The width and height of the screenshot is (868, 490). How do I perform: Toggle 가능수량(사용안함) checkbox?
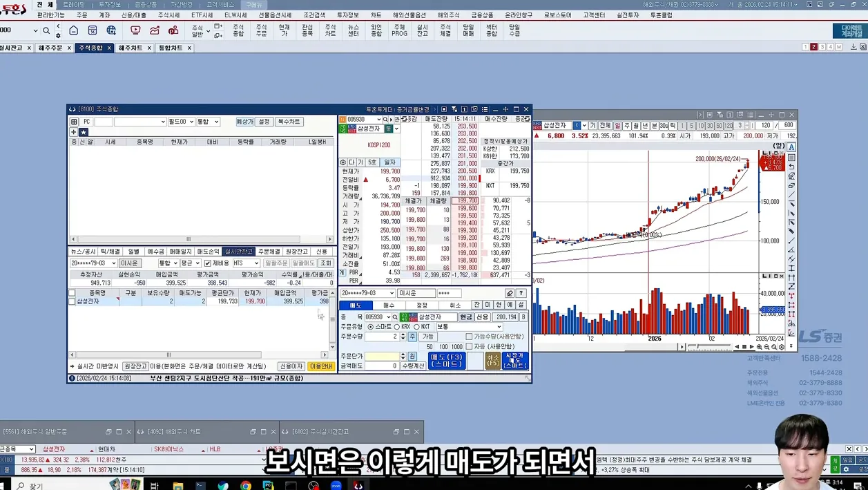click(x=470, y=337)
